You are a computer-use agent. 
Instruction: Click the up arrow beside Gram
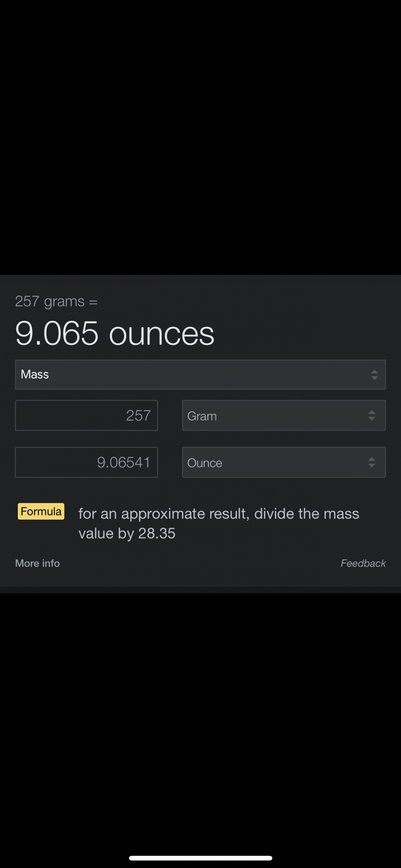(x=372, y=412)
